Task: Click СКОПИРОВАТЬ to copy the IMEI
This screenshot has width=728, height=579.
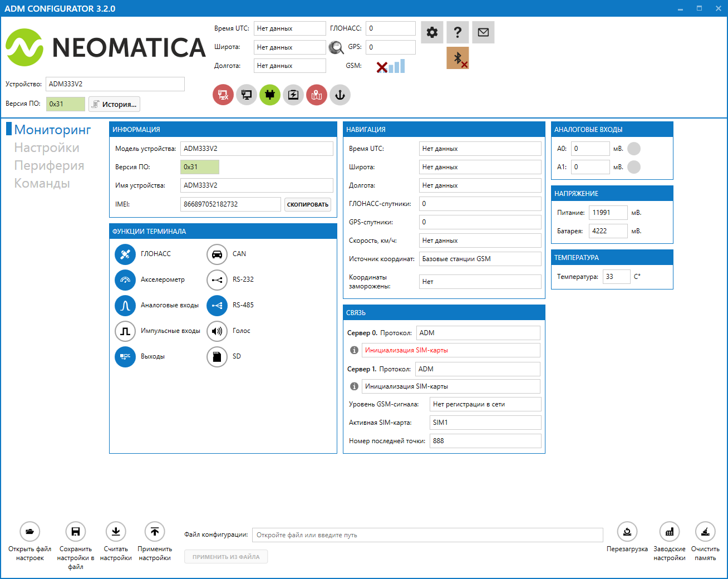Action: (x=308, y=204)
